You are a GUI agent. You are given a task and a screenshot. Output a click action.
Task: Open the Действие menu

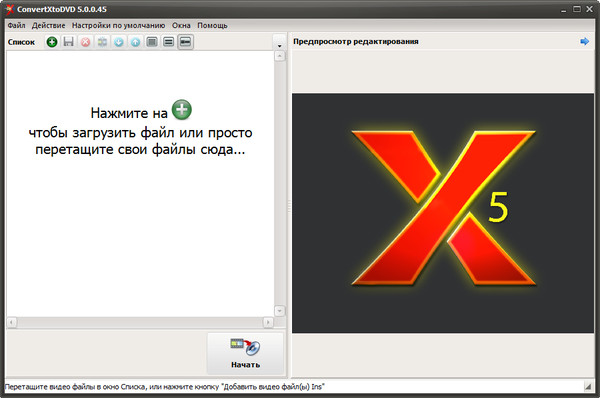point(49,25)
